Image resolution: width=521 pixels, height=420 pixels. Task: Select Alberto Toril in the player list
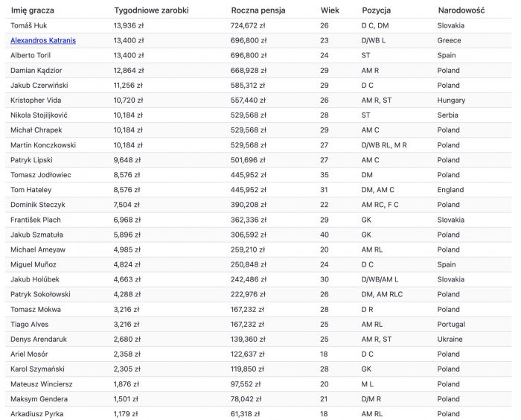pyautogui.click(x=30, y=55)
